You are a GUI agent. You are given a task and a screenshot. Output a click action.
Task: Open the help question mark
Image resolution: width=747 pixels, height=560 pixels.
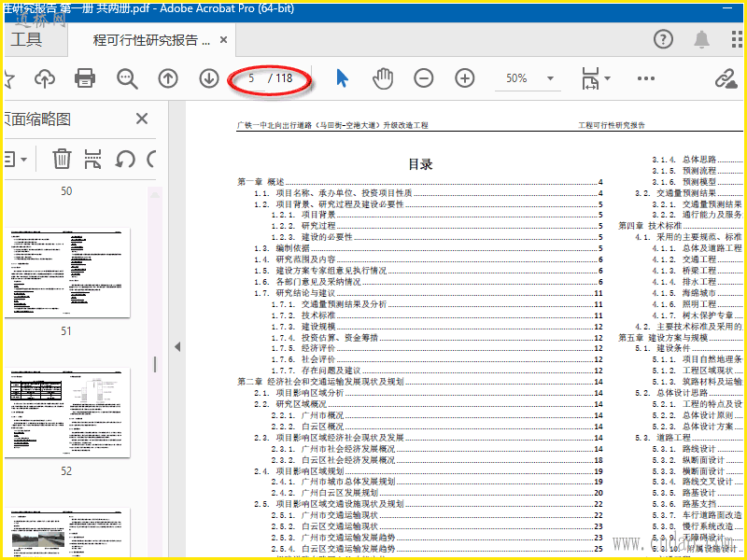(x=663, y=39)
